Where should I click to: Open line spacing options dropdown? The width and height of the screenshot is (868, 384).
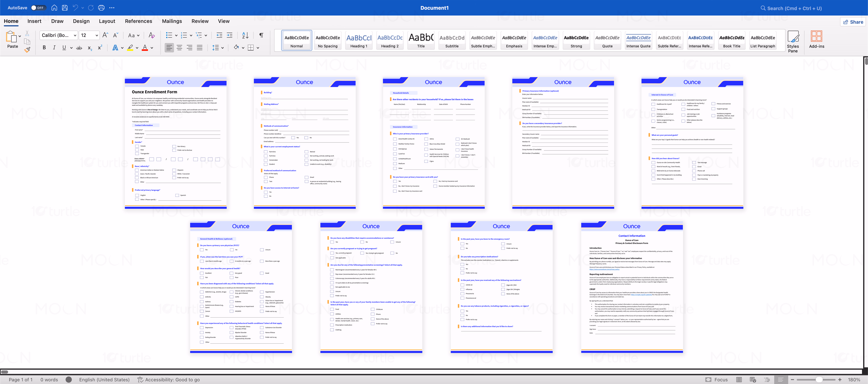coord(223,48)
